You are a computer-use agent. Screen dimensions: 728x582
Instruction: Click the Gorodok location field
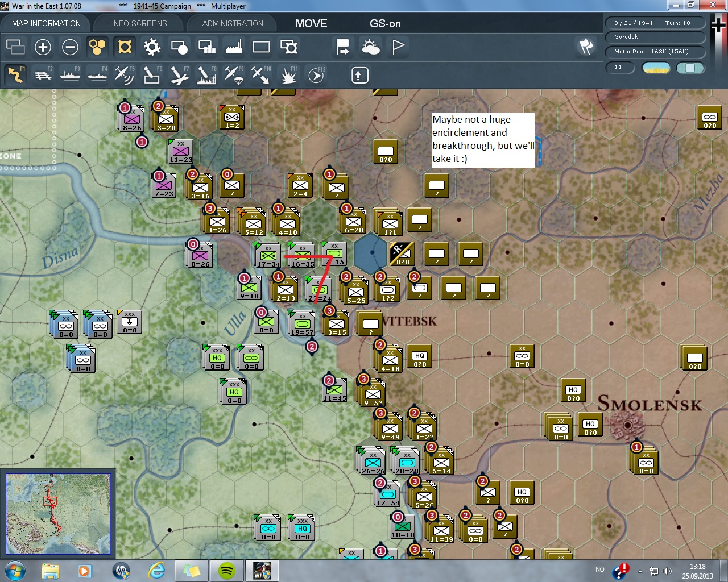tap(655, 37)
